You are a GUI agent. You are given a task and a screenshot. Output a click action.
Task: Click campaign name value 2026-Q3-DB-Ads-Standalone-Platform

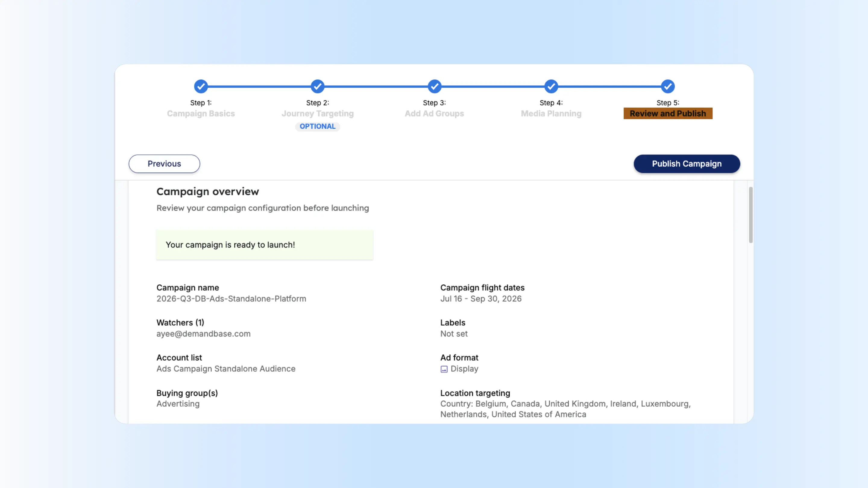[x=231, y=299]
